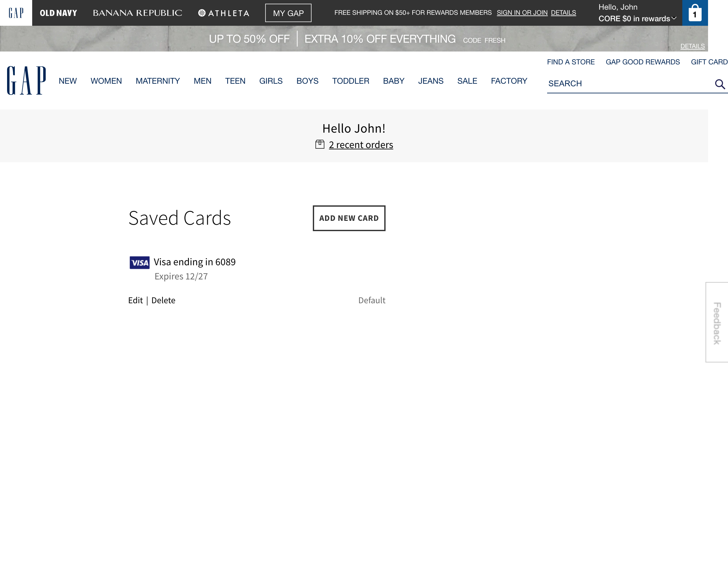The image size is (728, 564).
Task: View the 2 recent orders
Action: [x=361, y=144]
